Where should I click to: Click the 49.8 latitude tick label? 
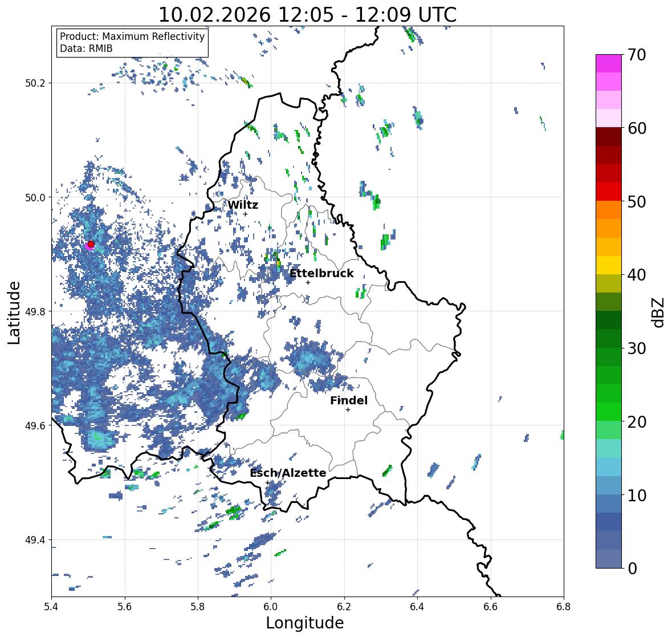(x=35, y=311)
